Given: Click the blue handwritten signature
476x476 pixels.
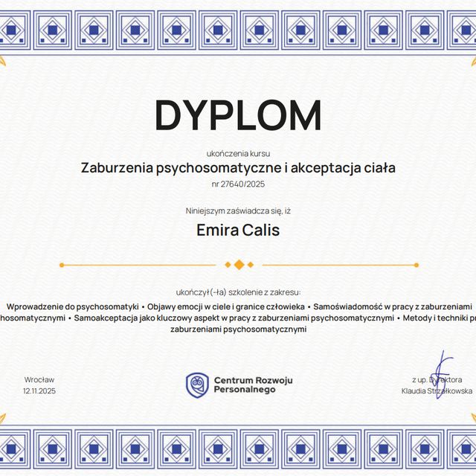Looking at the screenshot, I should (x=442, y=374).
